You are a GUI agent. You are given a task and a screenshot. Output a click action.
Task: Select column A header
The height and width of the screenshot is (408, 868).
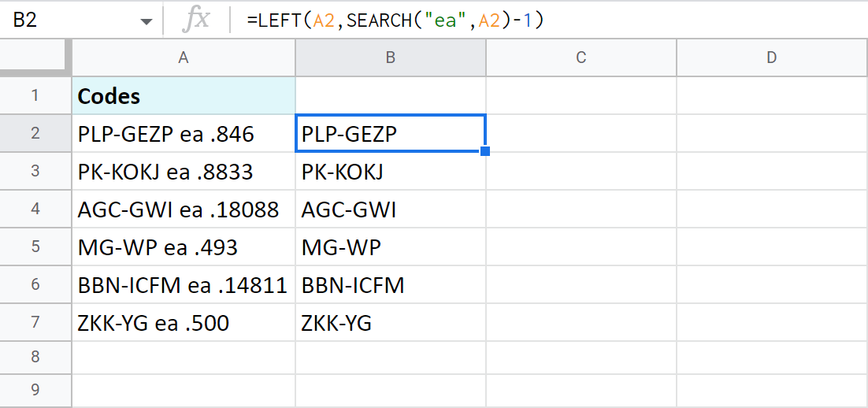pos(184,57)
